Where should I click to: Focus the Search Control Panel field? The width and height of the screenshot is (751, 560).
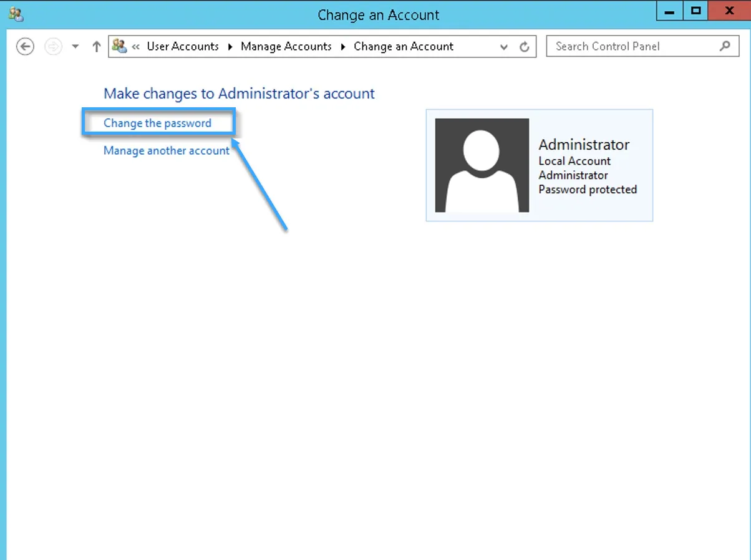coord(630,46)
